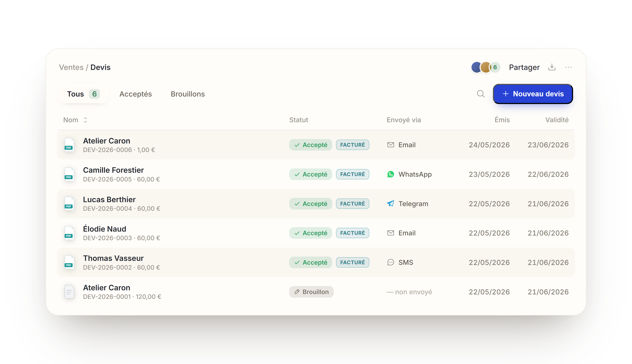The height and width of the screenshot is (364, 632).
Task: Switch to the Acceptés tab
Action: [136, 94]
